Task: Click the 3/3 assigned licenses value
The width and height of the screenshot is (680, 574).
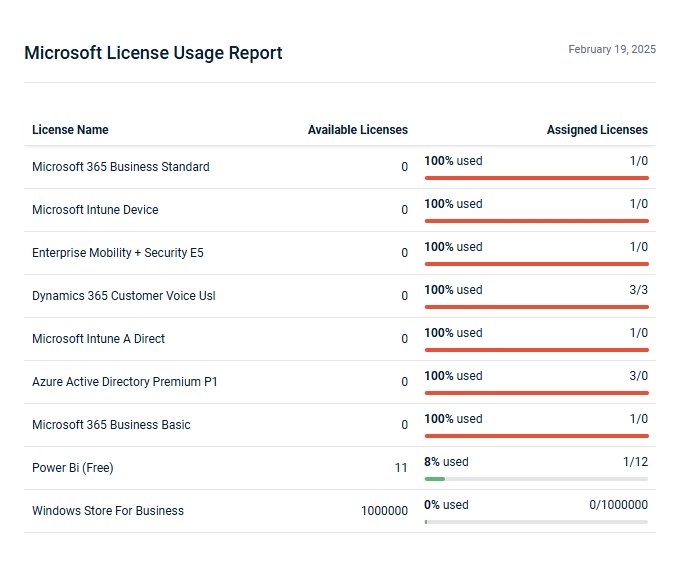Action: coord(638,290)
